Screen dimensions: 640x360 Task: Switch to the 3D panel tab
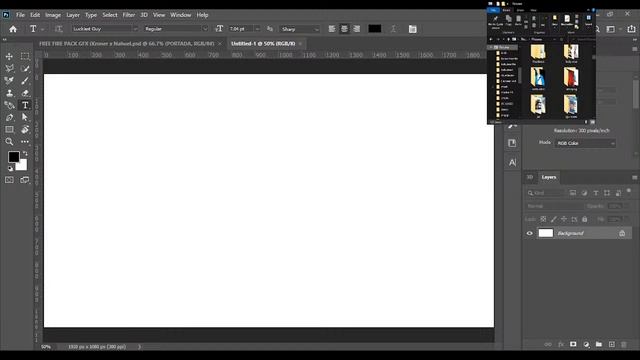[x=530, y=177]
